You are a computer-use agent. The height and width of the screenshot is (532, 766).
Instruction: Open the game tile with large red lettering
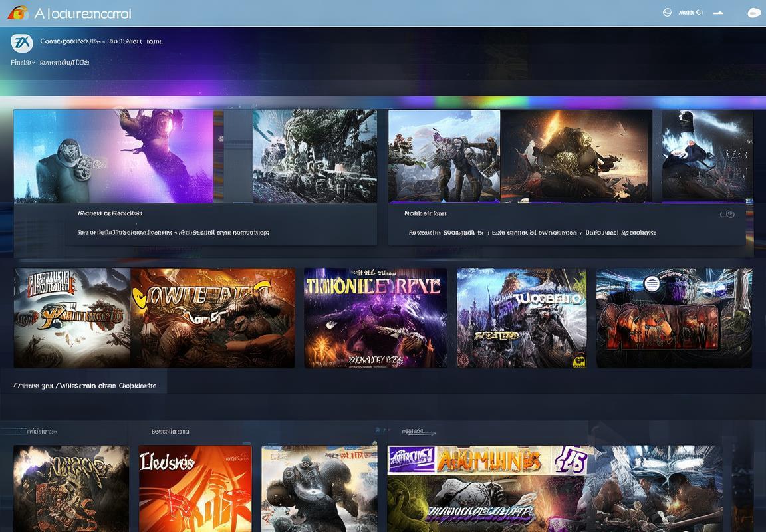pos(674,318)
